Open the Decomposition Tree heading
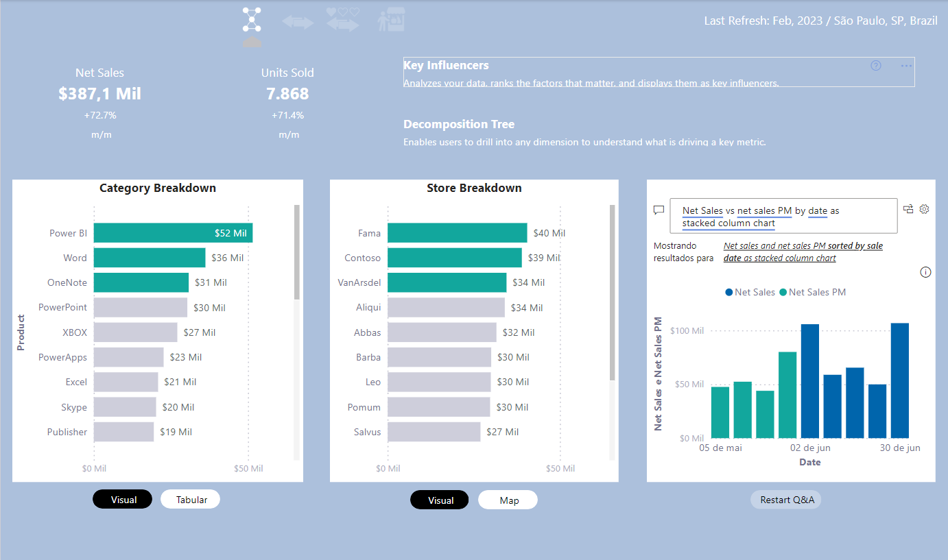 459,124
